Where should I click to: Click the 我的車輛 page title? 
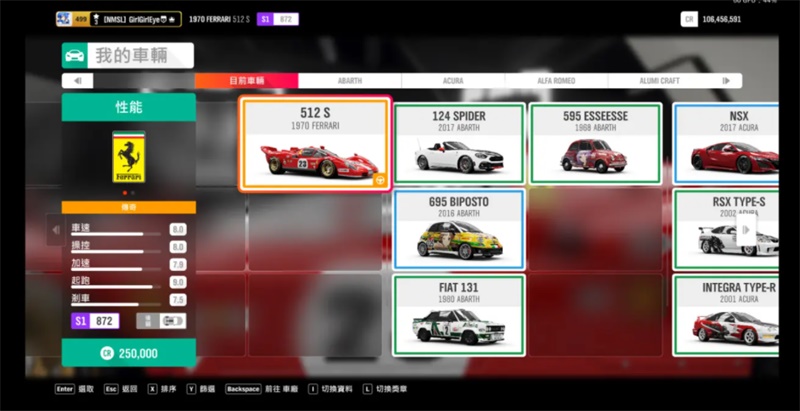coord(131,56)
